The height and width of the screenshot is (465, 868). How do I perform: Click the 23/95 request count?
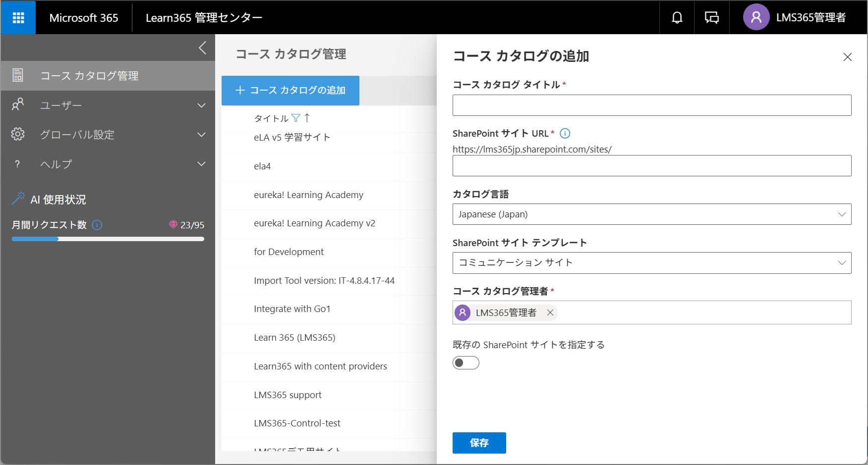pyautogui.click(x=192, y=225)
